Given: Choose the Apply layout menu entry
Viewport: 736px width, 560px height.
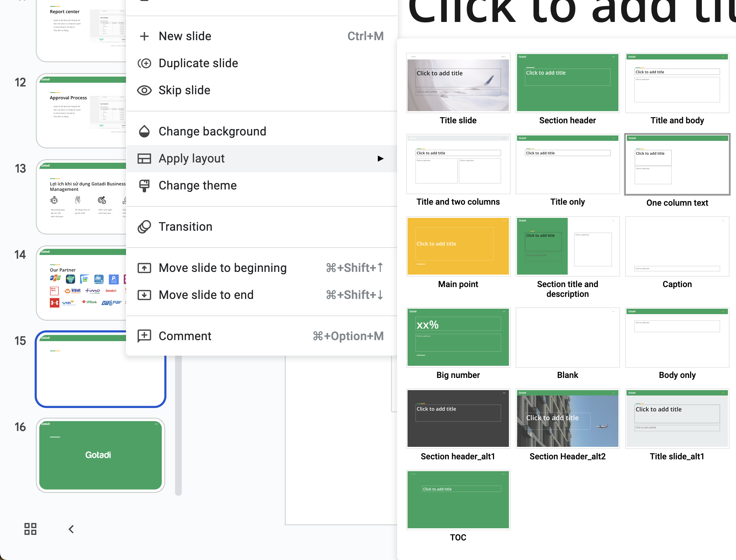Looking at the screenshot, I should tap(192, 158).
